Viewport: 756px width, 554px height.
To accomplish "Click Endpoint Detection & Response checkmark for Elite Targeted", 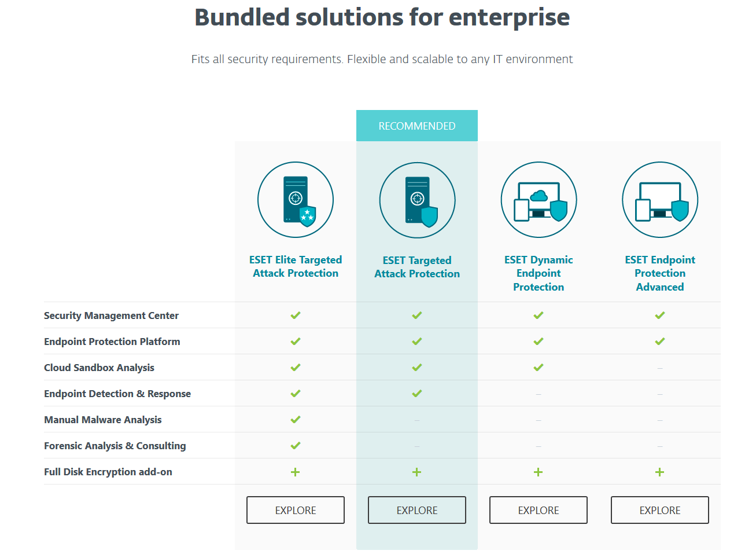I will tap(296, 394).
